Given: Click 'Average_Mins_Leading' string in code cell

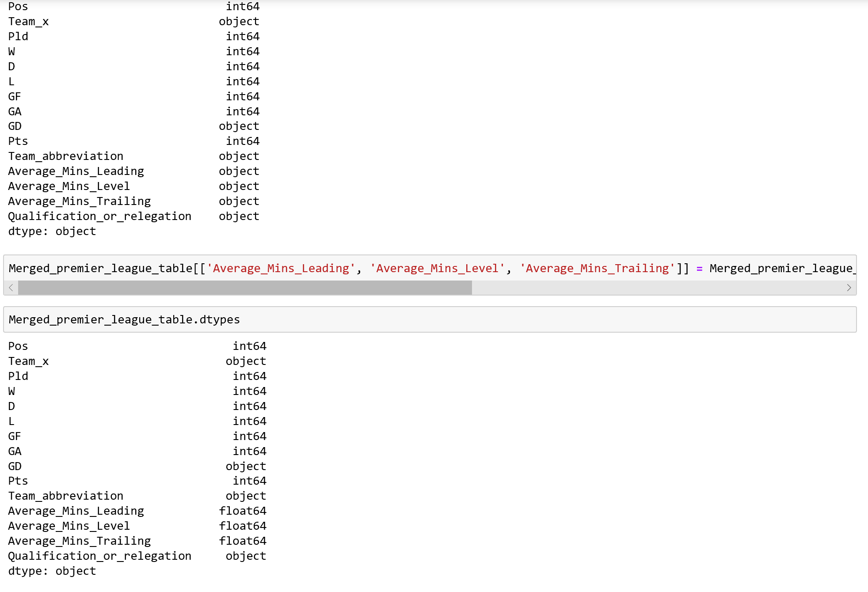Looking at the screenshot, I should 281,268.
